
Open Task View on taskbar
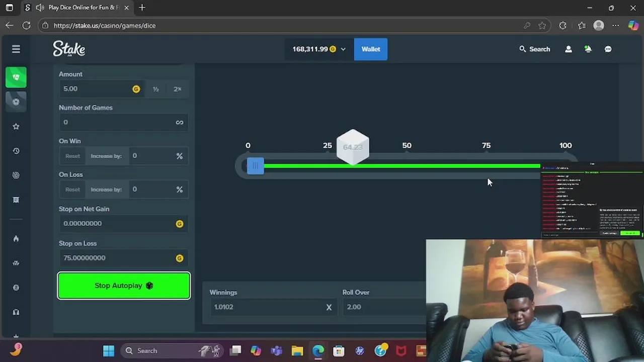pyautogui.click(x=236, y=351)
